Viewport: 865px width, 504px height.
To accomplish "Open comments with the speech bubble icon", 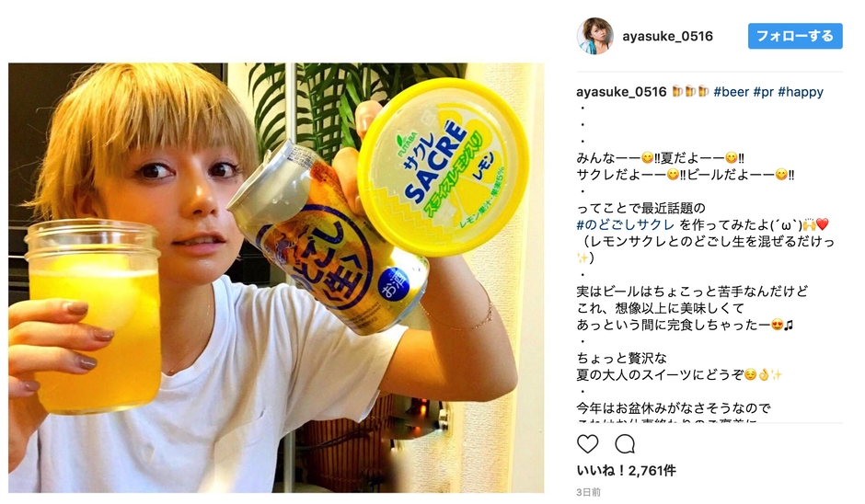I will click(625, 444).
